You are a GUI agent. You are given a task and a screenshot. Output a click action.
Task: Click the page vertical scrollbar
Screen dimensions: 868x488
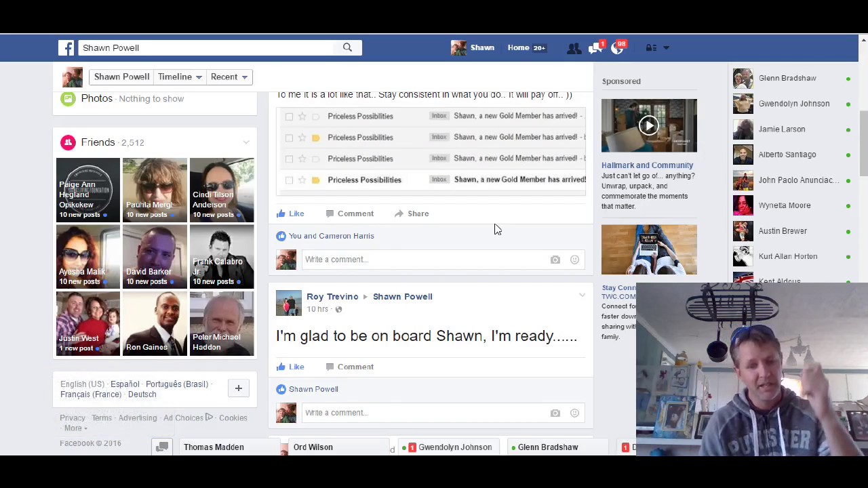863,142
